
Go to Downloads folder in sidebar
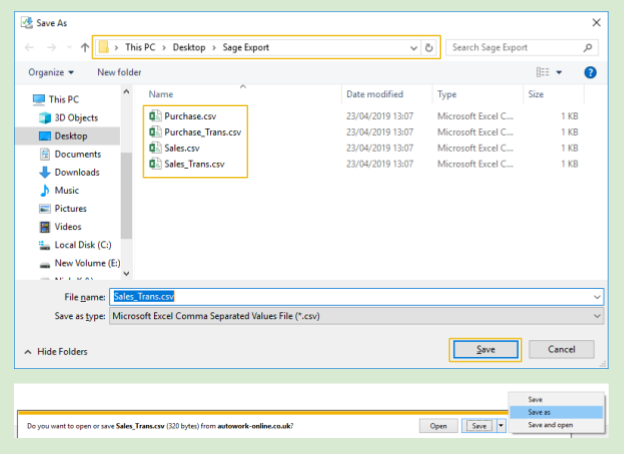[x=76, y=172]
